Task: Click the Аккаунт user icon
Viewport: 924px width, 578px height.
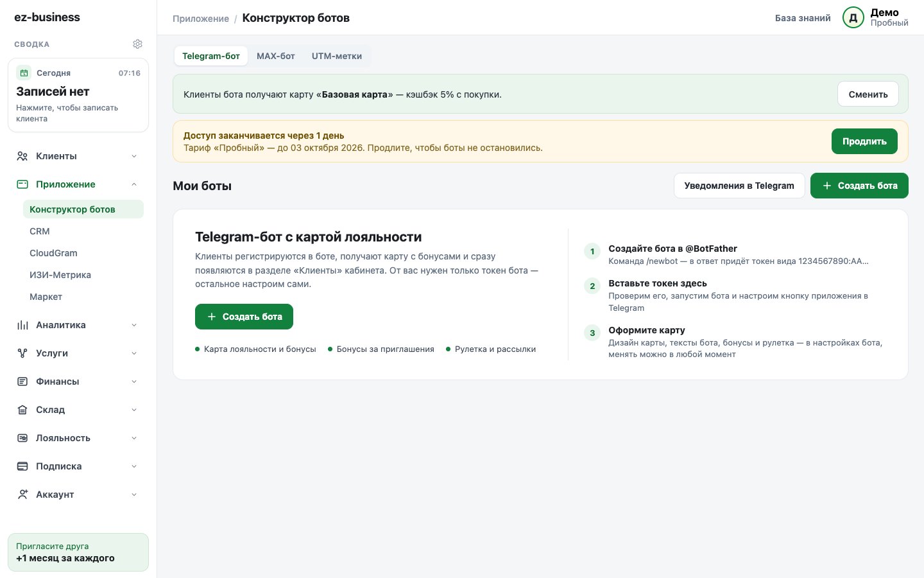Action: pyautogui.click(x=22, y=495)
